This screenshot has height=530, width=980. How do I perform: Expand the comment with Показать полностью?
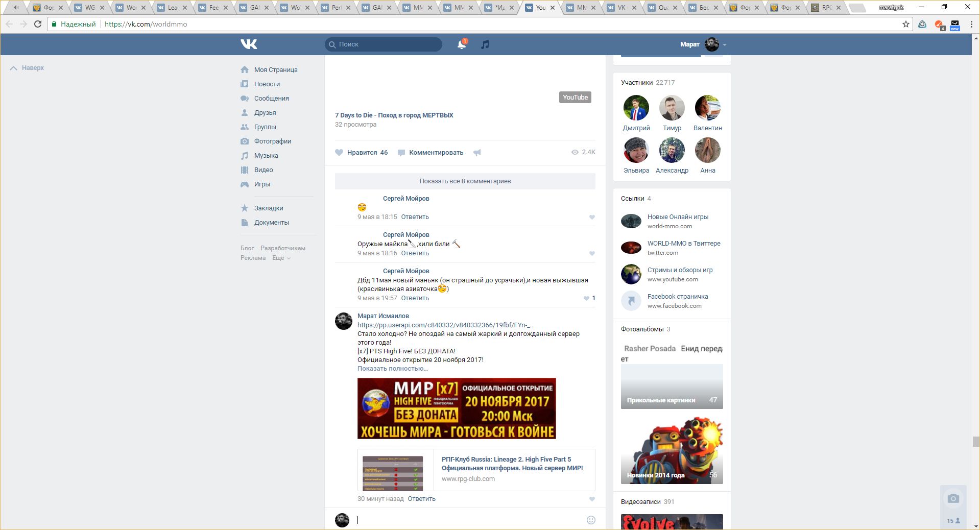point(393,369)
